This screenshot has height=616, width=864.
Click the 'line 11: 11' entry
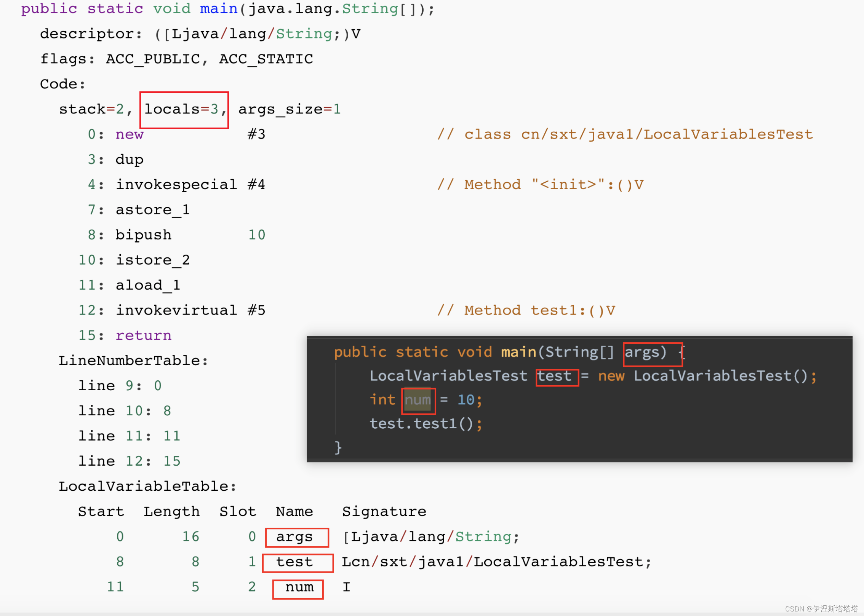coord(129,436)
